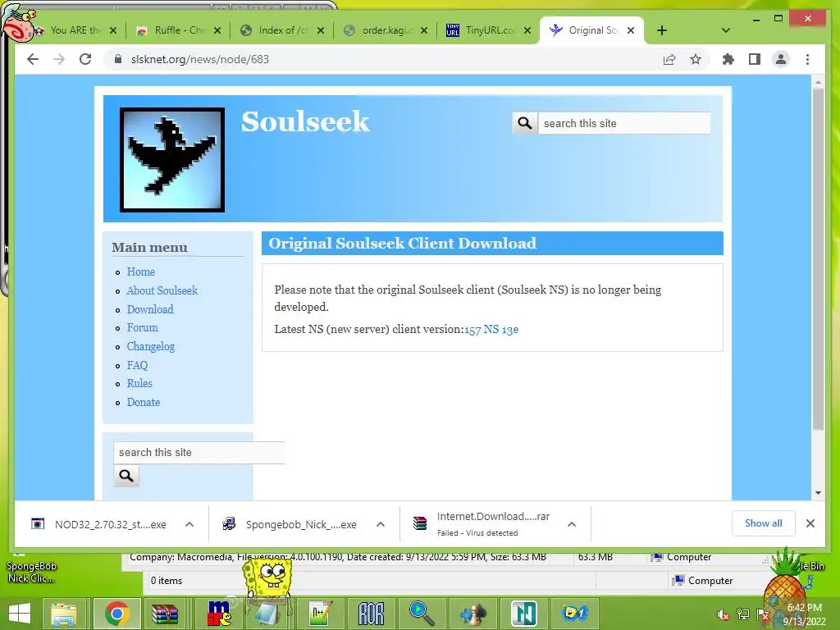The image size is (840, 630).
Task: Switch to the TinyURL tab
Action: (x=489, y=30)
